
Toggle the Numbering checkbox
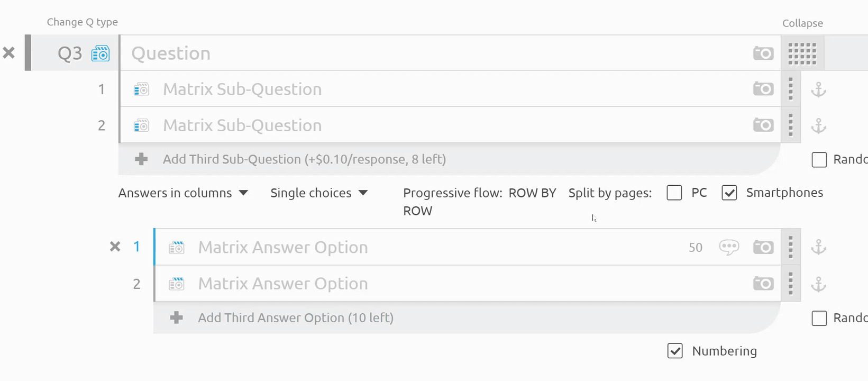675,351
